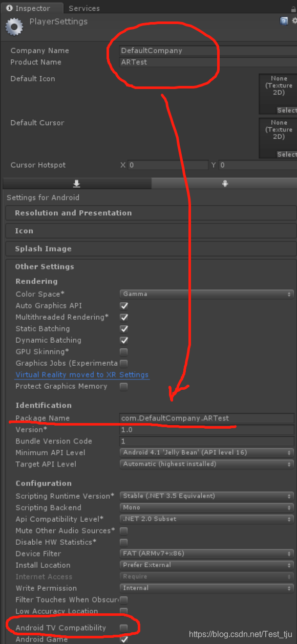
Task: Enable Filter Touches When Obscured checkbox
Action: point(123,599)
